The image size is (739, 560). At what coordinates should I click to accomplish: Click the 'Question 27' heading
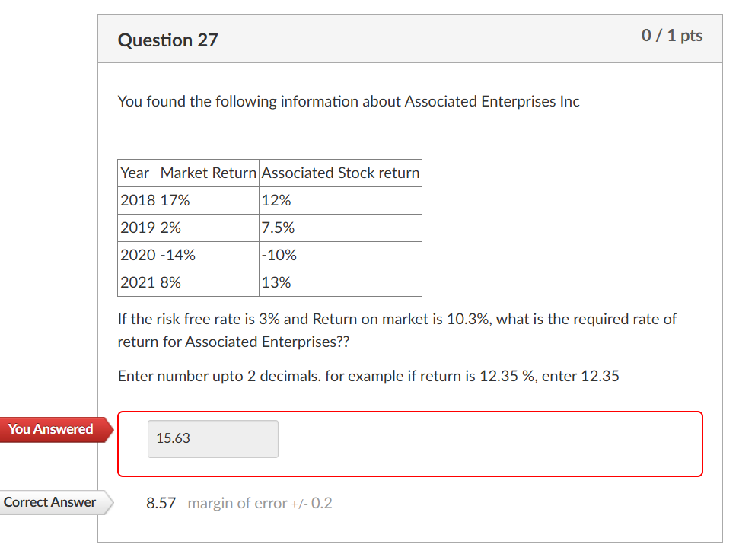pos(167,40)
